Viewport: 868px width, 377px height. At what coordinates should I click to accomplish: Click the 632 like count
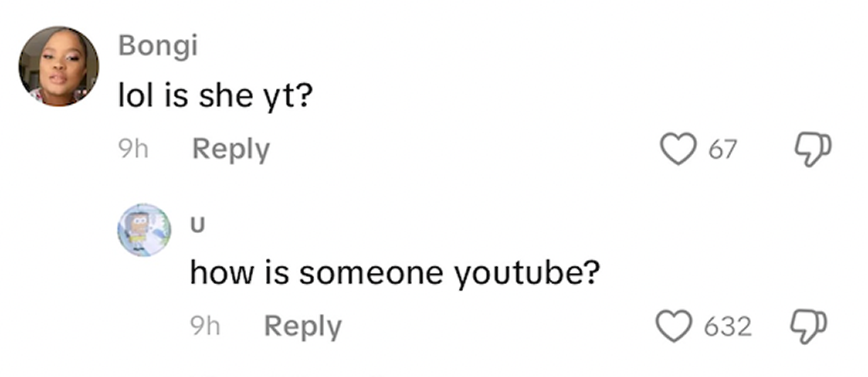tap(728, 327)
